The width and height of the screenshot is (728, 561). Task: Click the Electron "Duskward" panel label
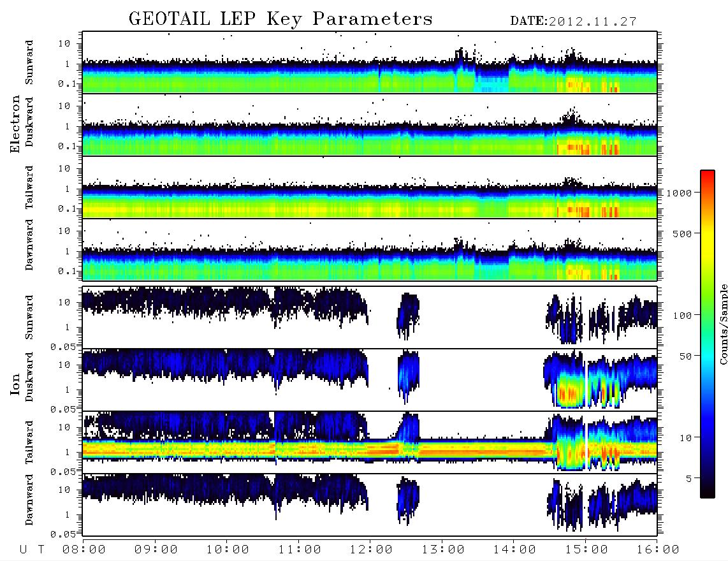pyautogui.click(x=29, y=122)
